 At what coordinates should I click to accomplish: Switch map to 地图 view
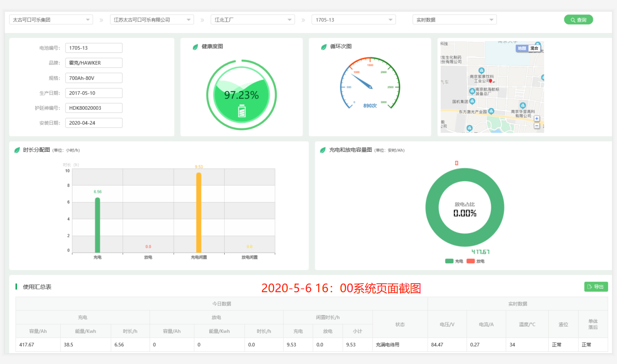522,48
